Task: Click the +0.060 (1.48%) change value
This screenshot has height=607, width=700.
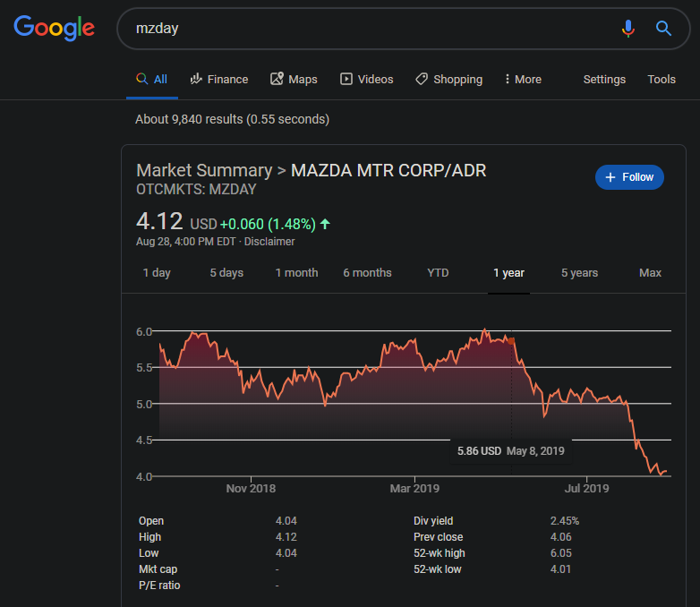Action: point(268,224)
